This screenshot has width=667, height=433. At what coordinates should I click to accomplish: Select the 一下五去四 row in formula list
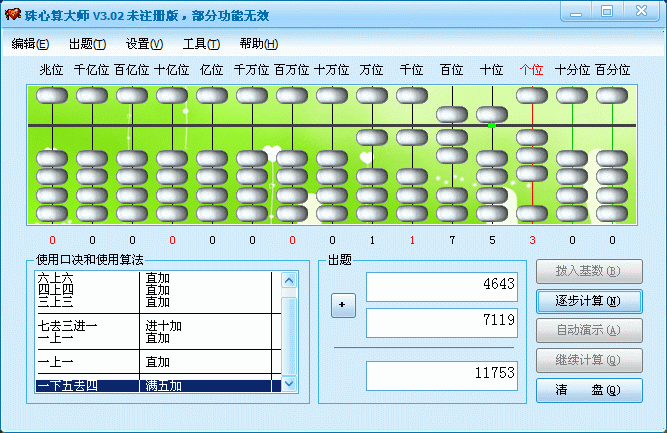pyautogui.click(x=158, y=386)
